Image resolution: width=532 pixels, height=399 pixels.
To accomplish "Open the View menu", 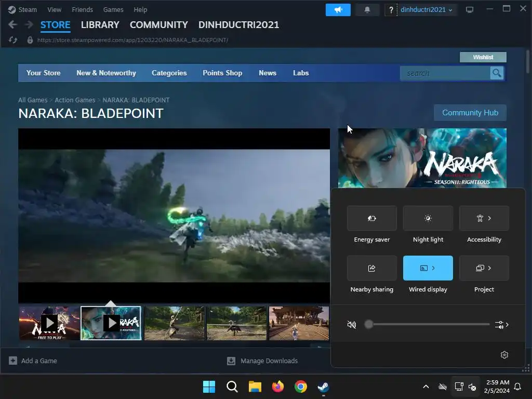I will (54, 9).
